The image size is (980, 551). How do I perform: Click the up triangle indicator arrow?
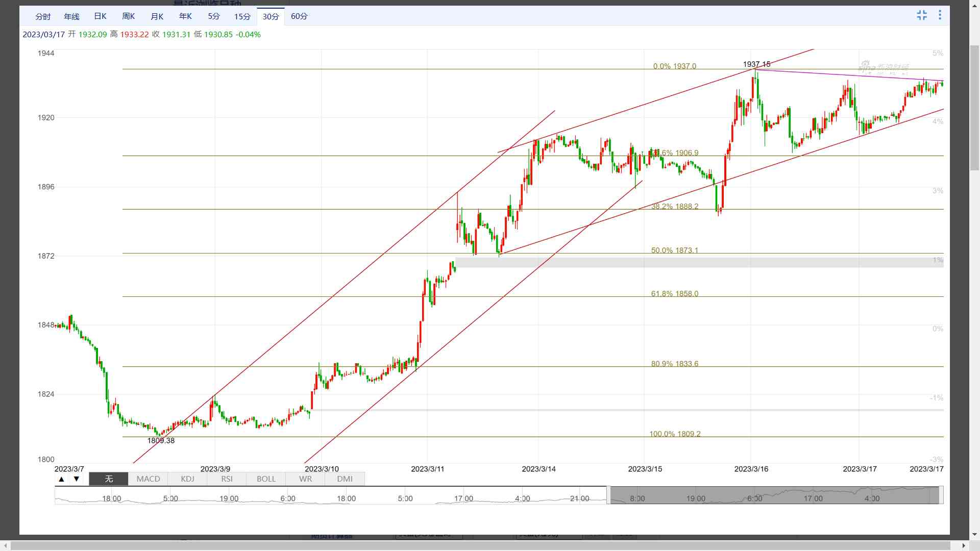click(62, 479)
